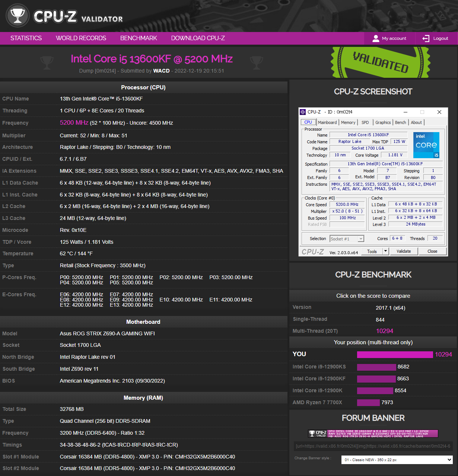Viewport: 458px width, 476px height.
Task: Click the Logout door-arrow icon
Action: tap(426, 38)
